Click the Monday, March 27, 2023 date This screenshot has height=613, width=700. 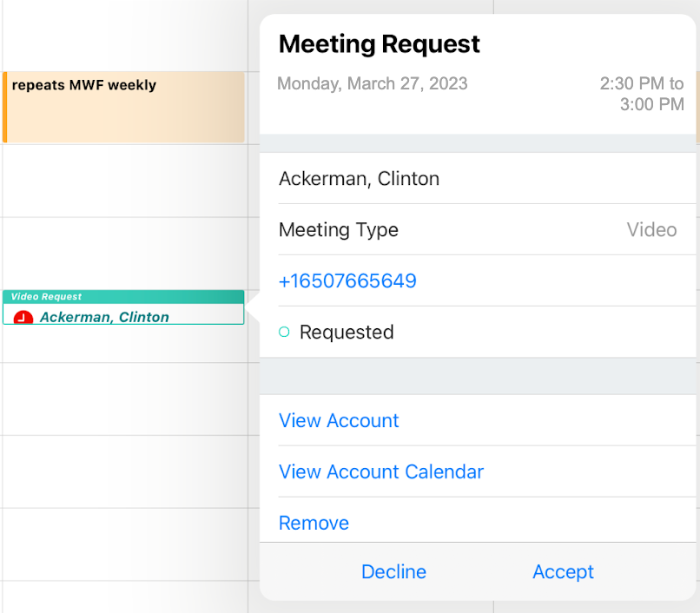(372, 84)
